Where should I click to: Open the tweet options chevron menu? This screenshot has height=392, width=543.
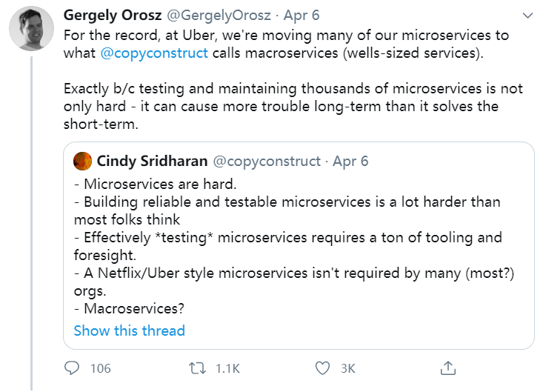[527, 16]
